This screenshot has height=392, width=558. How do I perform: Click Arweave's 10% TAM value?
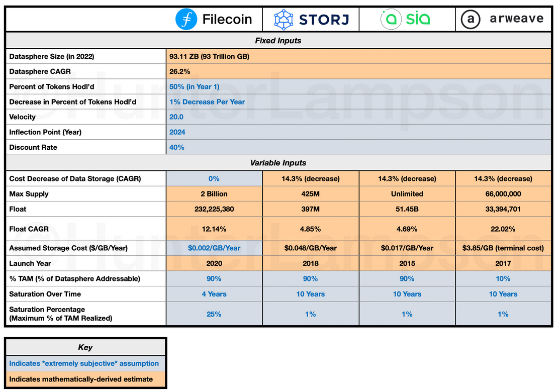[503, 278]
